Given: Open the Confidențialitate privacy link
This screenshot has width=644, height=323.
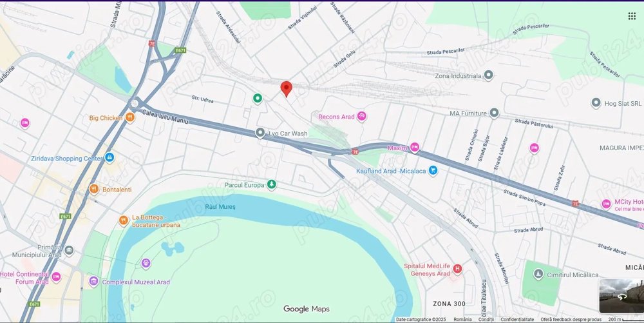Looking at the screenshot, I should (517, 319).
